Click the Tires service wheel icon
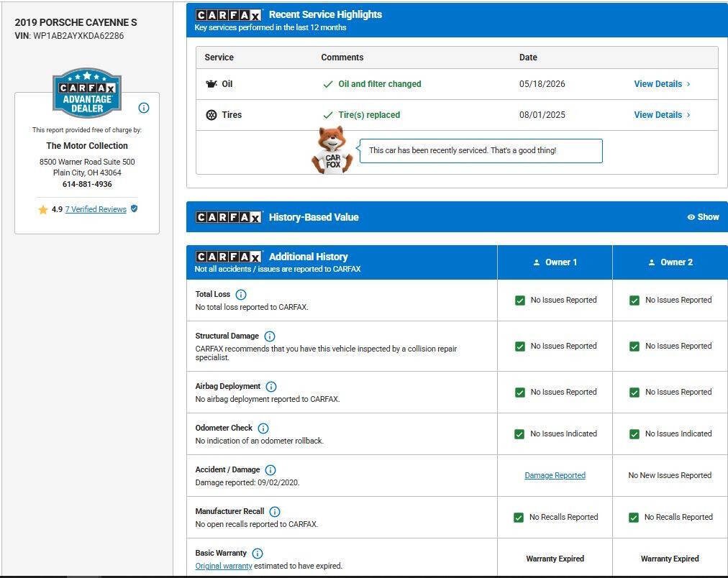This screenshot has height=578, width=728. click(x=211, y=115)
